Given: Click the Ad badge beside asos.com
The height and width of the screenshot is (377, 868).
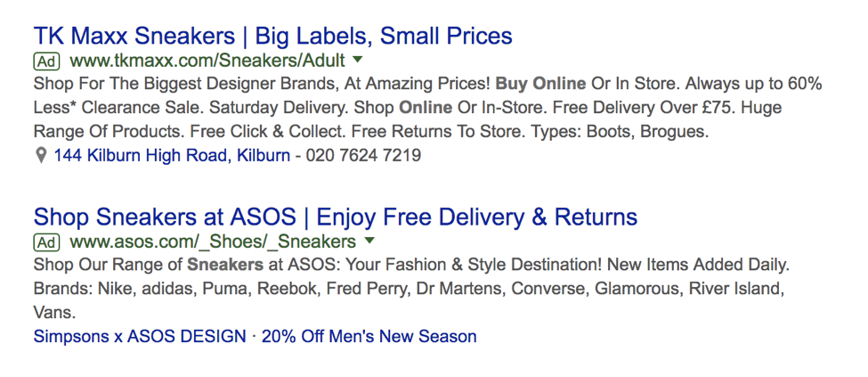Looking at the screenshot, I should 46,242.
